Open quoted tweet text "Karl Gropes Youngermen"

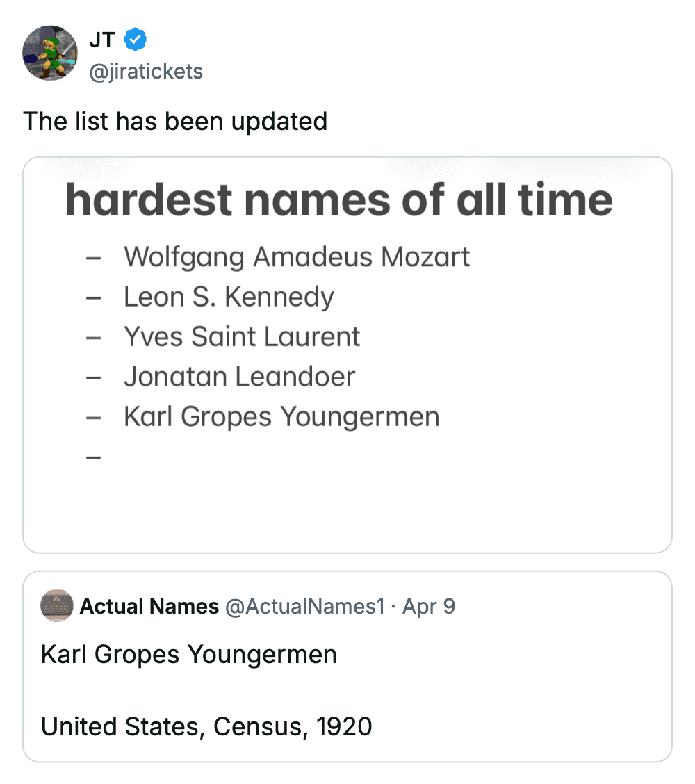tap(189, 655)
